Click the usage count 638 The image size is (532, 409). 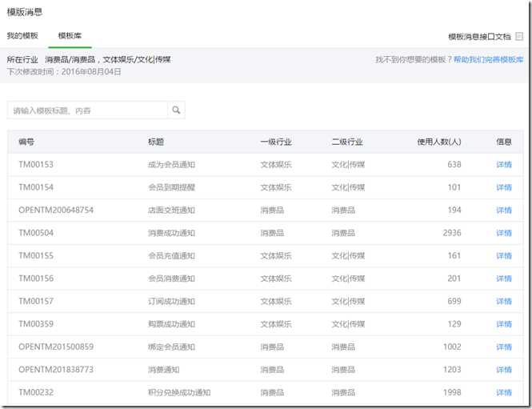tap(454, 165)
